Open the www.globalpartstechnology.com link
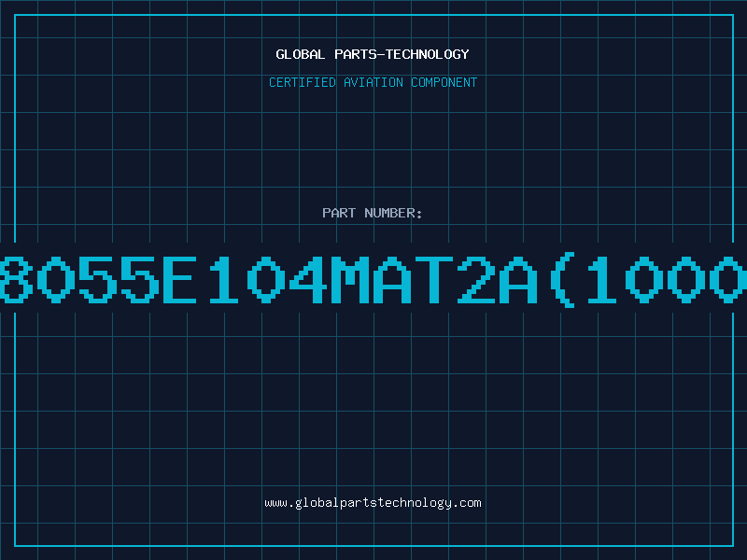The width and height of the screenshot is (747, 560). coord(373,503)
